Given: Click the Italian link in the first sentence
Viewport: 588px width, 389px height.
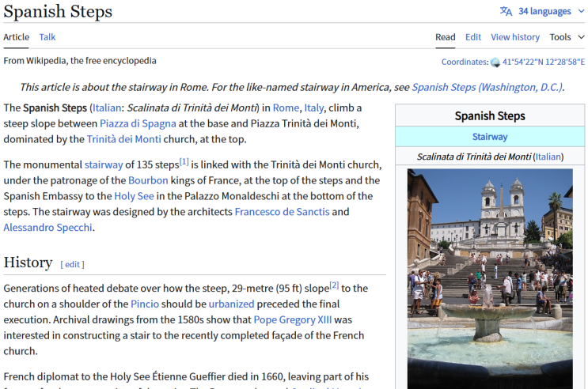Looking at the screenshot, I should (107, 108).
